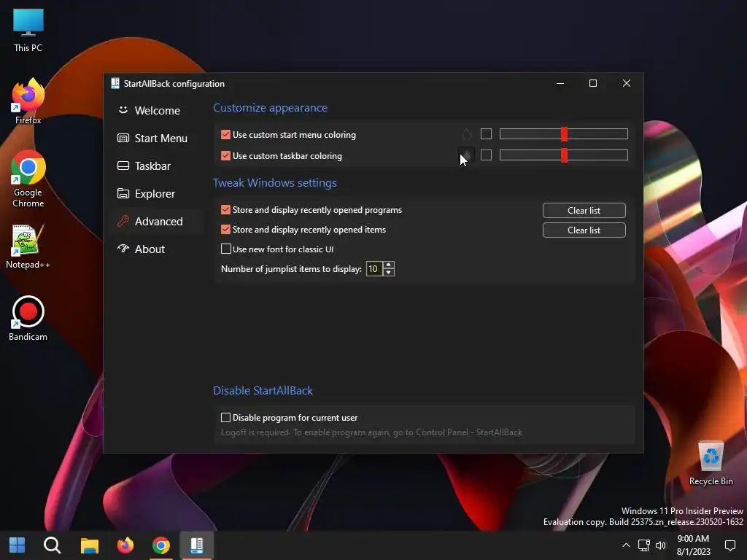Click the Explorer folder sidebar icon
This screenshot has height=560, width=747.
pos(123,193)
